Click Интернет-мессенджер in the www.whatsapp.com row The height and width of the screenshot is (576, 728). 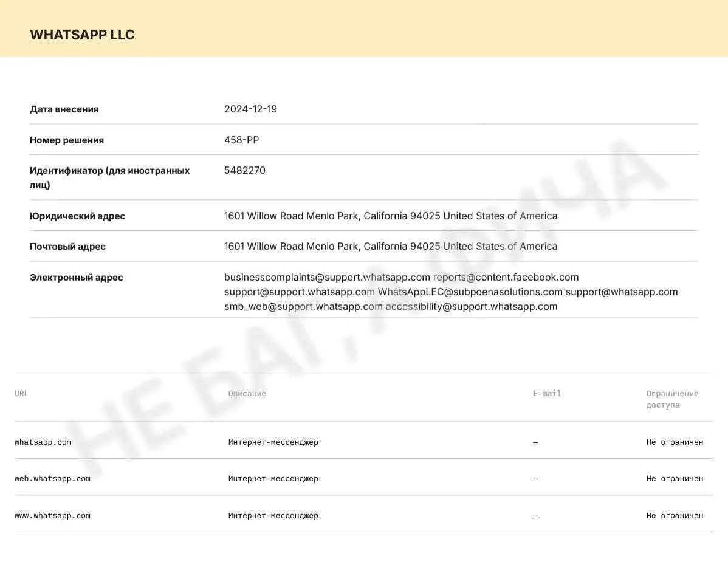273,516
